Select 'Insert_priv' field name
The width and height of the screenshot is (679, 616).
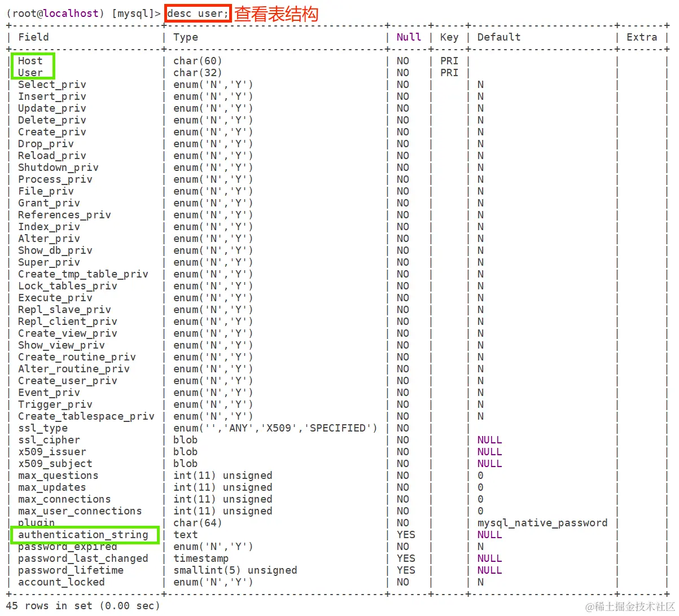(52, 96)
